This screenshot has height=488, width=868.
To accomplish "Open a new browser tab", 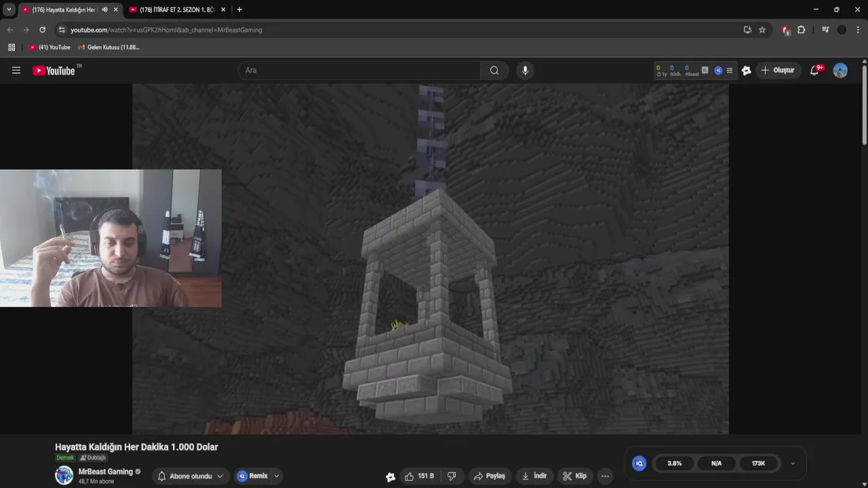I will click(x=239, y=9).
